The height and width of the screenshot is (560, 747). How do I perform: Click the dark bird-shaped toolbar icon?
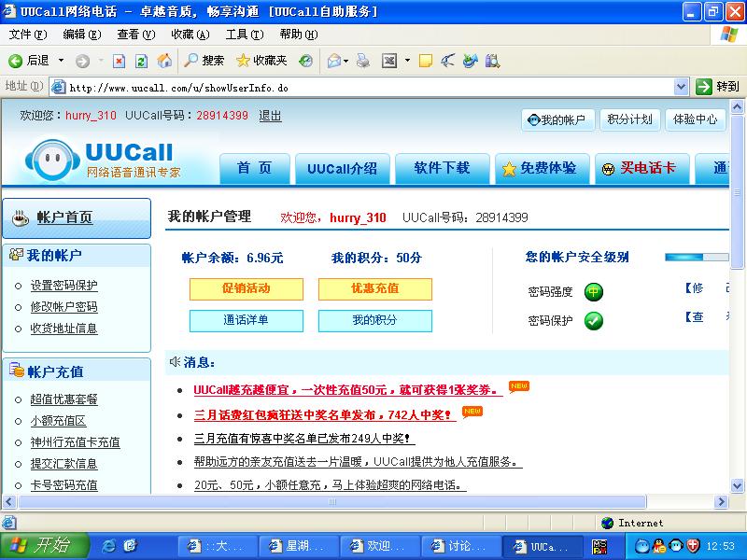(447, 61)
